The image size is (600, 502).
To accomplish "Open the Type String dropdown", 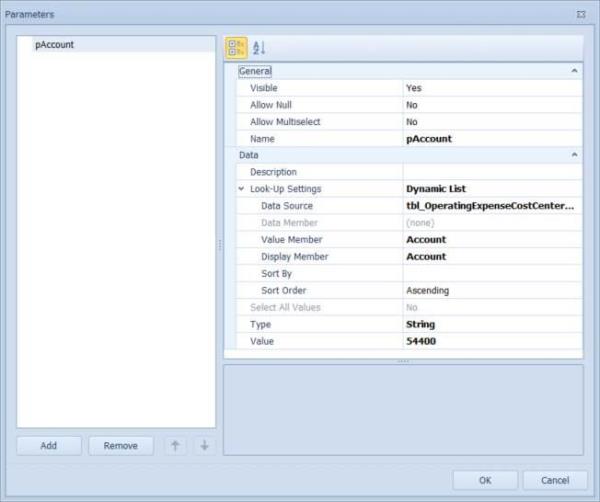I will click(490, 324).
